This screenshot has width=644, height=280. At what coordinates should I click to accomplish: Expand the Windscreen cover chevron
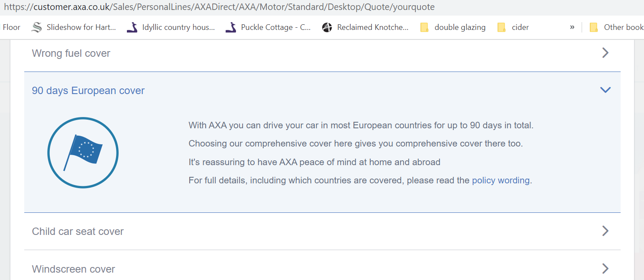605,269
